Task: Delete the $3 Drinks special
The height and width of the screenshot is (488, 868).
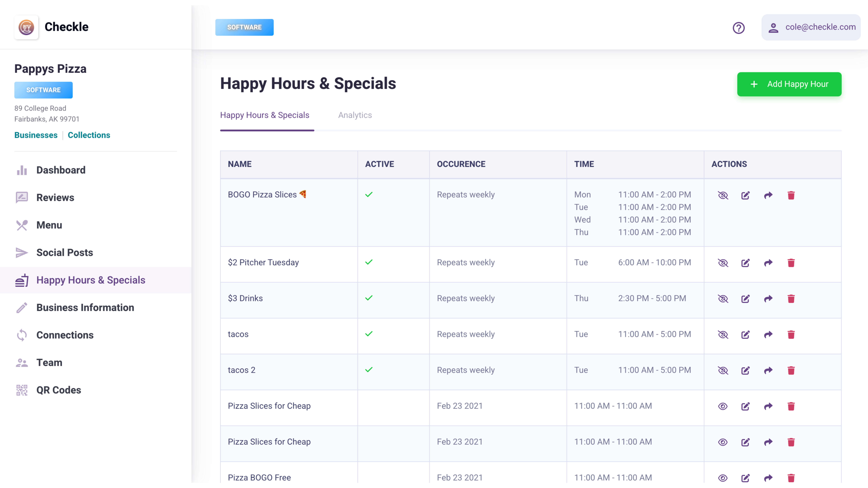Action: 791,299
